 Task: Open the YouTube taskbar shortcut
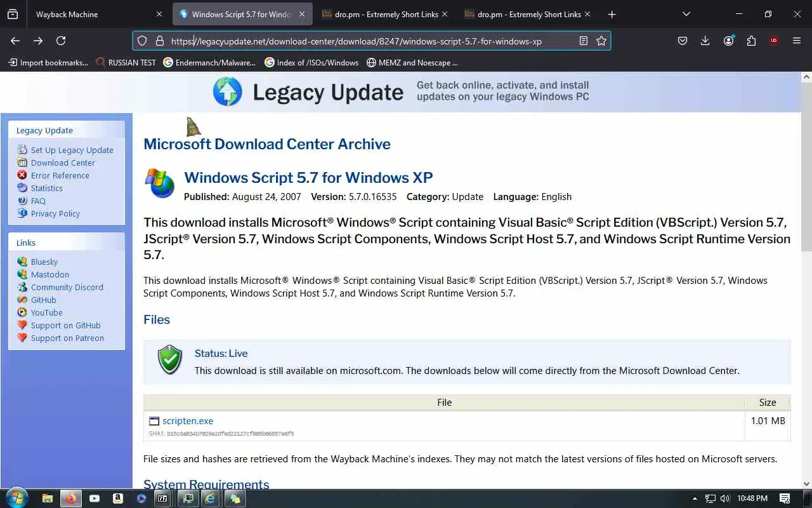click(x=95, y=498)
